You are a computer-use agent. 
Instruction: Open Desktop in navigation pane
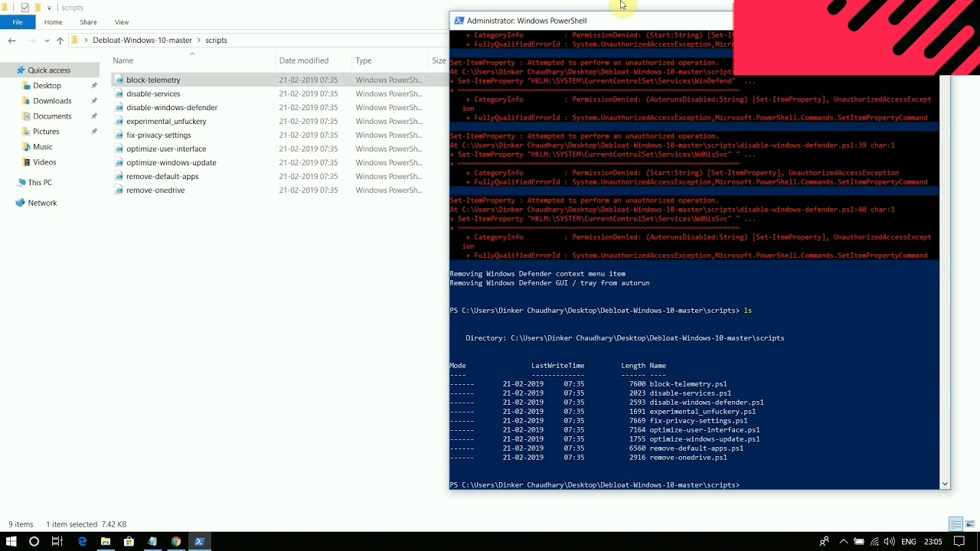pyautogui.click(x=47, y=86)
